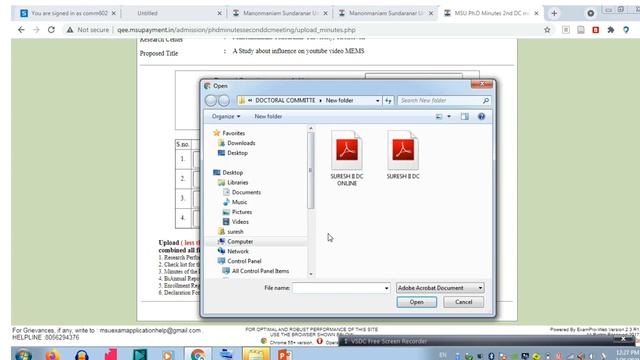Open the file explorer folder on taskbar
640x360 pixels.
(256, 354)
